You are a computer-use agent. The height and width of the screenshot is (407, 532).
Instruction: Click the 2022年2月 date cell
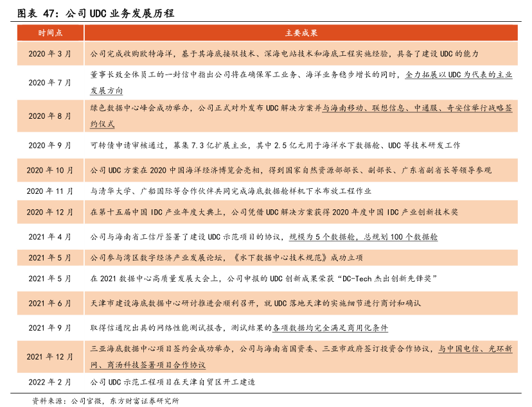tap(50, 382)
